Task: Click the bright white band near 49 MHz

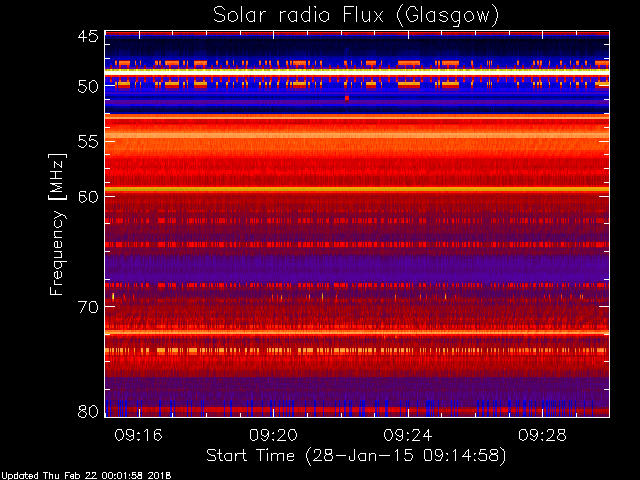Action: (x=357, y=72)
